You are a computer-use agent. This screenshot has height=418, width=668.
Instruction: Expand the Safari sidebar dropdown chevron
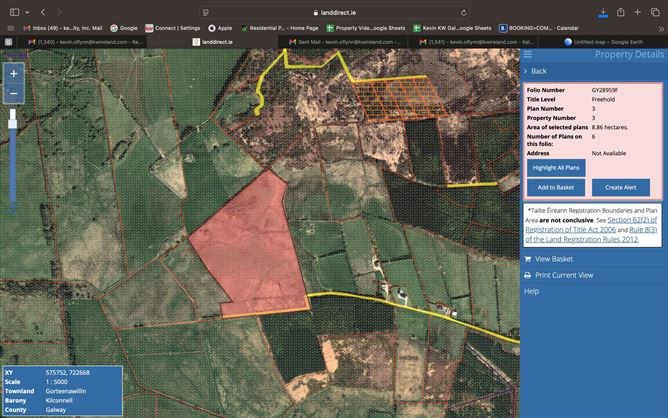tap(25, 11)
